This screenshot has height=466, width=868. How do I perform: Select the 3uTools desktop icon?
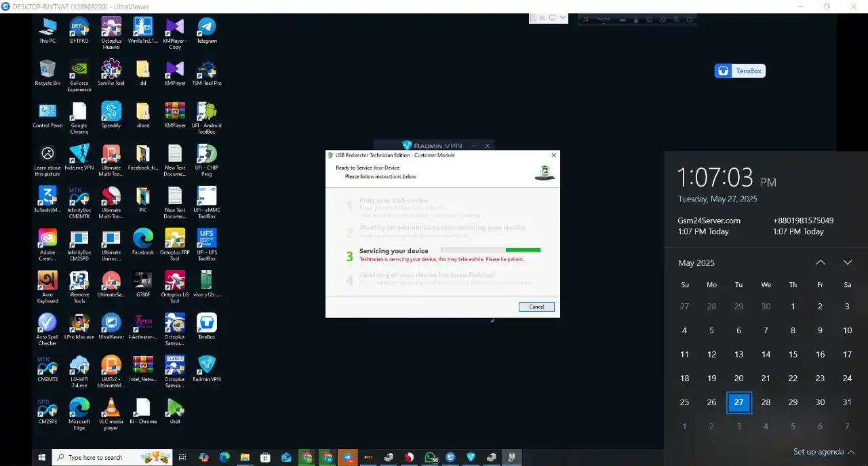[47, 199]
